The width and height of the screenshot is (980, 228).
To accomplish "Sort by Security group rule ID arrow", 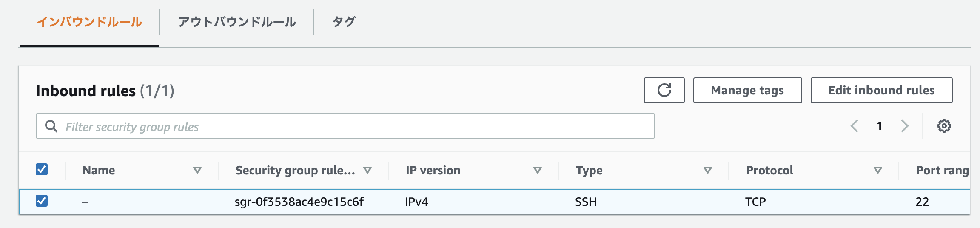I will (x=367, y=170).
